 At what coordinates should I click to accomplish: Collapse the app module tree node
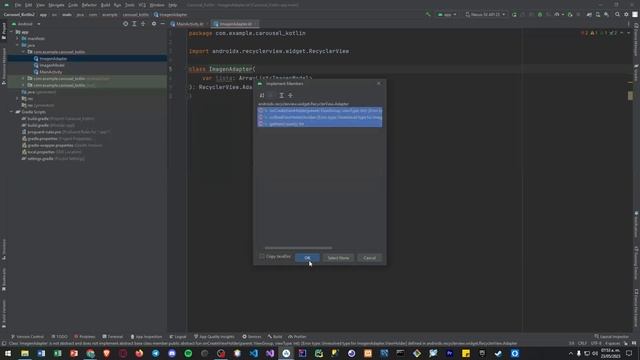(12, 32)
